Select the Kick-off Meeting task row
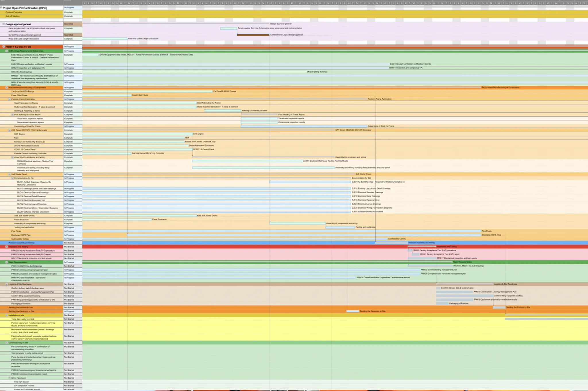The height and width of the screenshot is (391, 588). pyautogui.click(x=32, y=16)
